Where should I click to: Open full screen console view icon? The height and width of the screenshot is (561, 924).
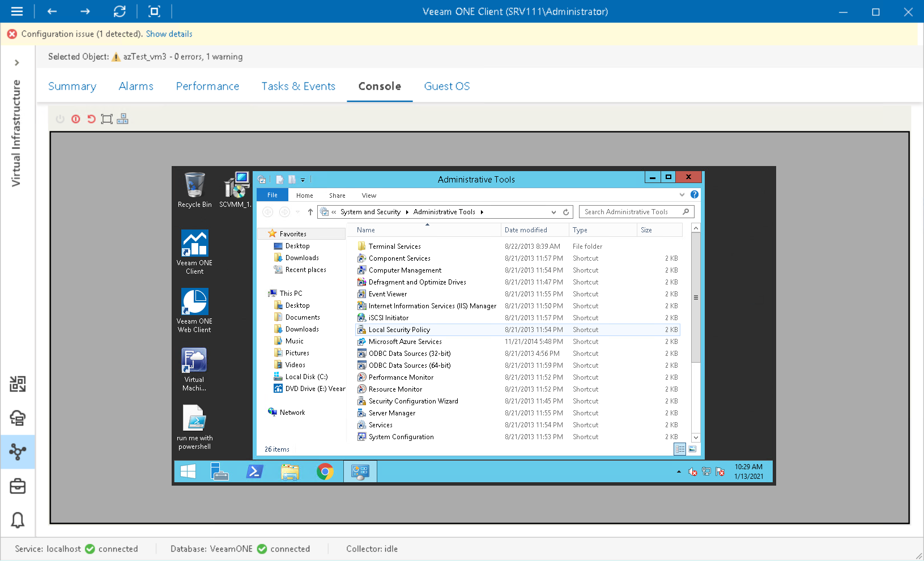tap(107, 119)
